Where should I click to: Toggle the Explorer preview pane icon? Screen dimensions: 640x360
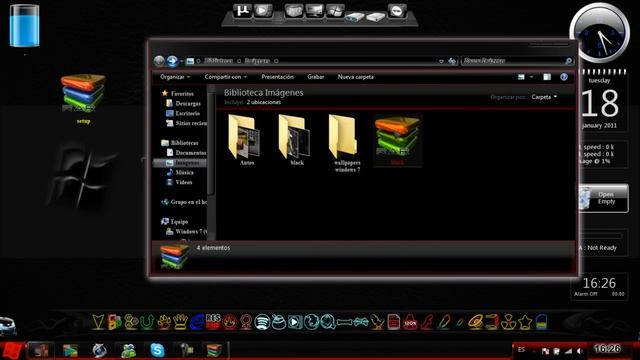tap(547, 77)
